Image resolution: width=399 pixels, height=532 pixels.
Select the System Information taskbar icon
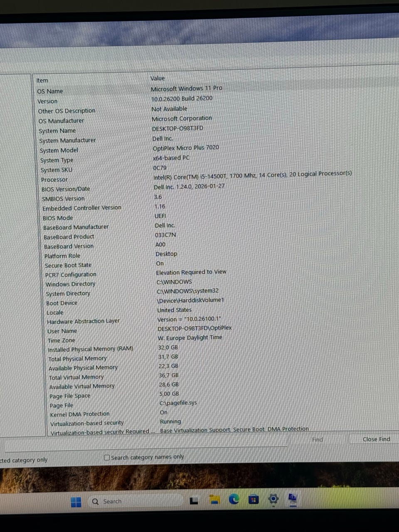click(293, 498)
